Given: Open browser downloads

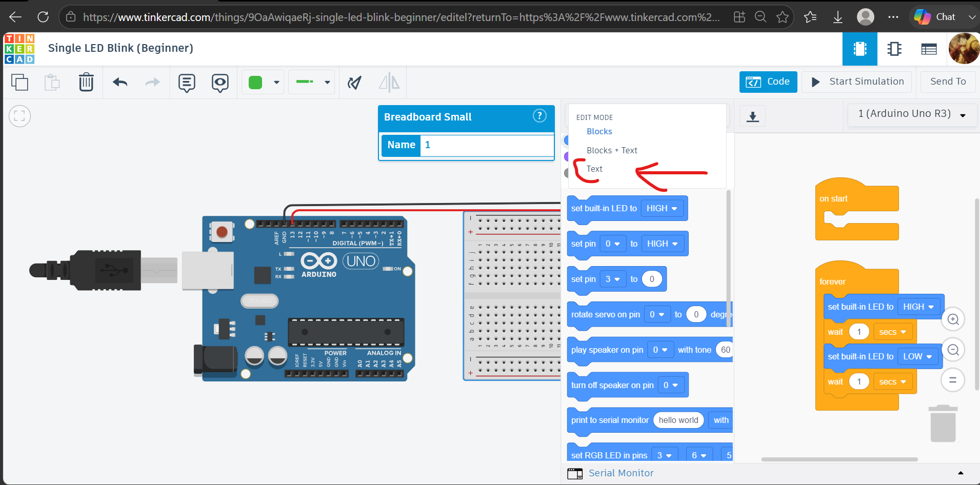Looking at the screenshot, I should [837, 17].
